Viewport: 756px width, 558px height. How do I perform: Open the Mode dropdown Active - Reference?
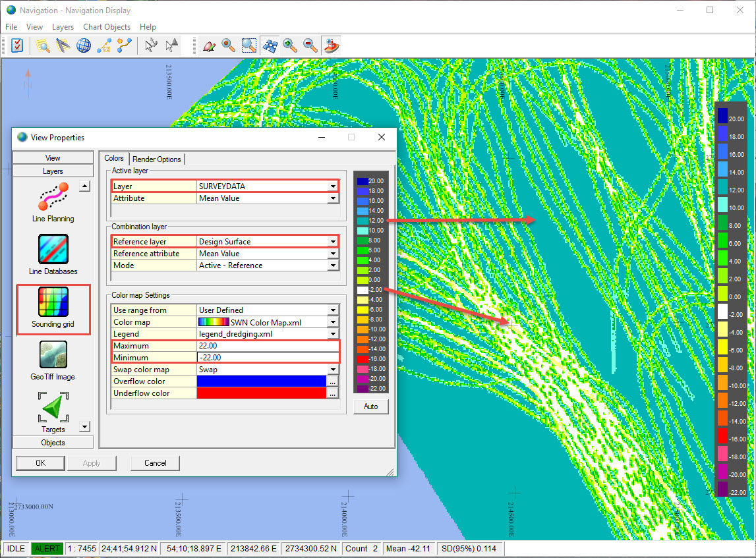click(333, 265)
